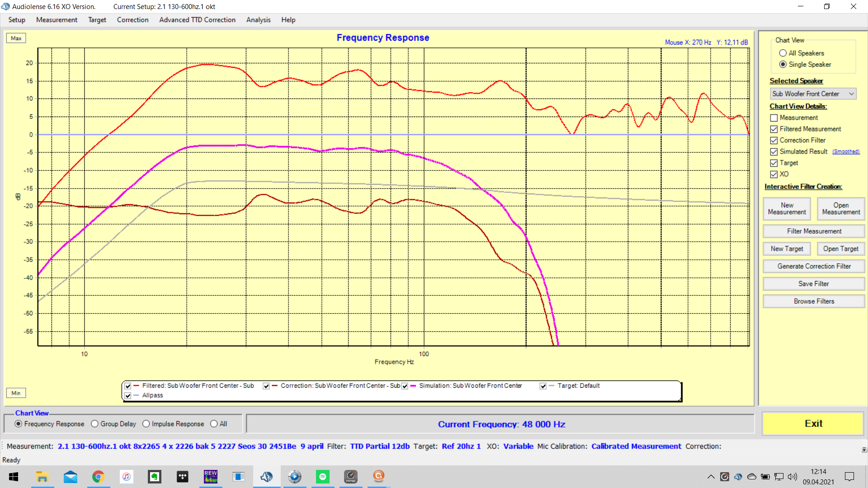Open Google Chrome from the taskbar

click(99, 476)
